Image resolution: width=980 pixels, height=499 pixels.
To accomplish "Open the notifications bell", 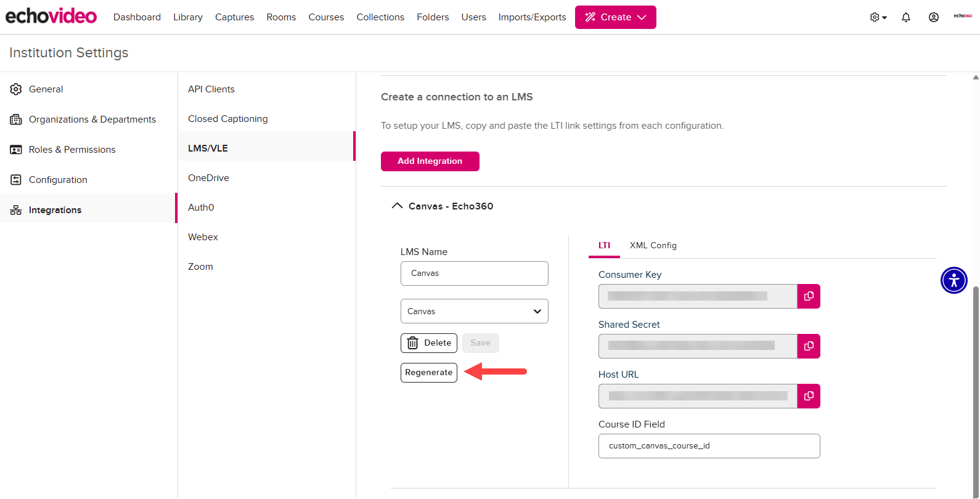I will coord(906,17).
